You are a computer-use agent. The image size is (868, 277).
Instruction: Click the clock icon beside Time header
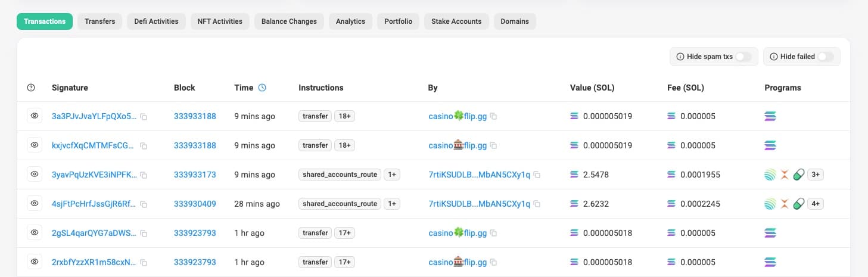tap(262, 88)
